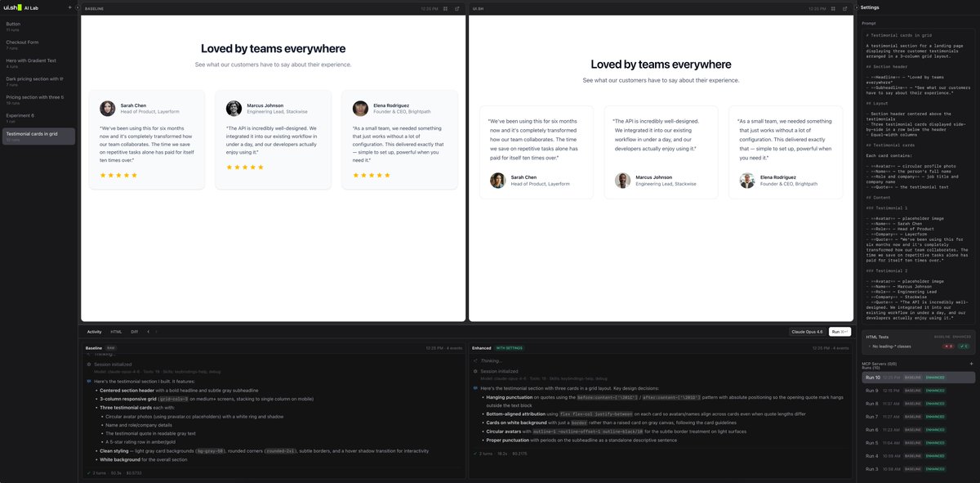980x483 pixels.
Task: Click Sarah Chen's avatar in UI.SH preview
Action: pyautogui.click(x=497, y=181)
